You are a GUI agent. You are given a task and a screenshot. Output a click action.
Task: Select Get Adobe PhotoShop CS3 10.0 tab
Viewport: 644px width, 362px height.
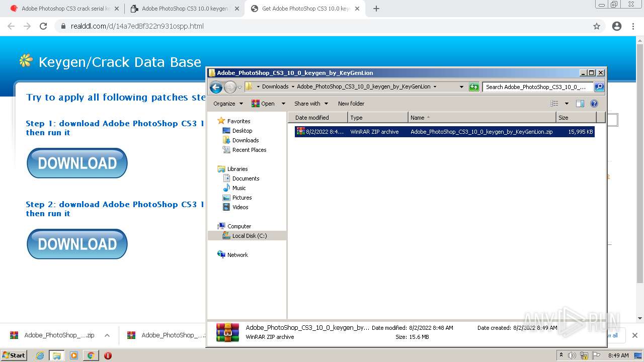(305, 9)
